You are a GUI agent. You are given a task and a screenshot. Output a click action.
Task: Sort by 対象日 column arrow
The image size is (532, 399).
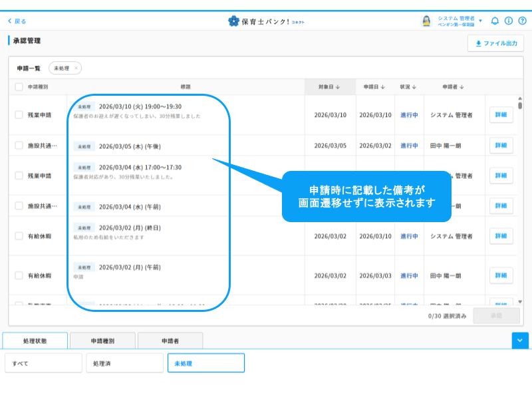tap(337, 87)
